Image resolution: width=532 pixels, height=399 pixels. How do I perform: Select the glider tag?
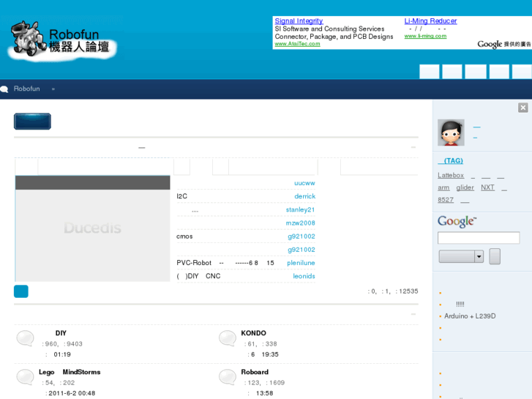[465, 187]
